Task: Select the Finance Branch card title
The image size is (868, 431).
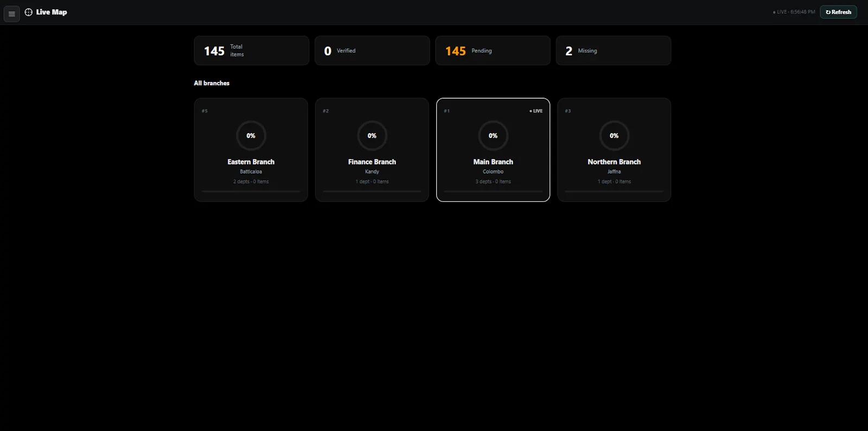Action: [x=372, y=162]
